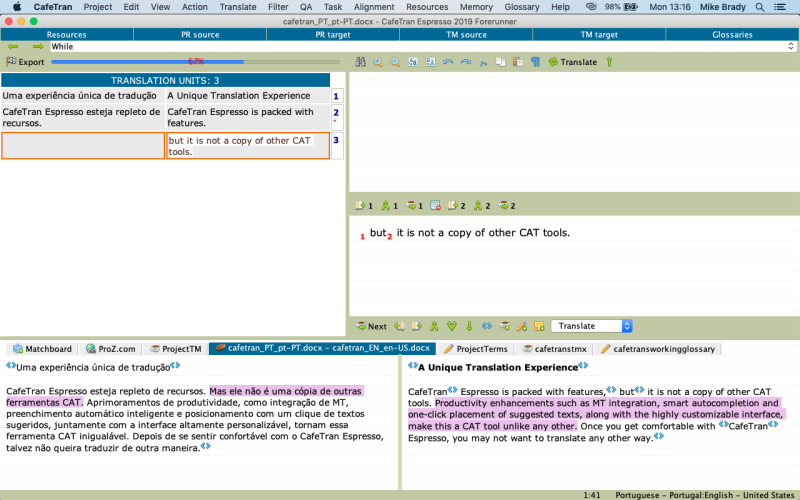Viewport: 800px width, 500px height.
Task: Open the ProjectTerms tab
Action: tap(476, 349)
